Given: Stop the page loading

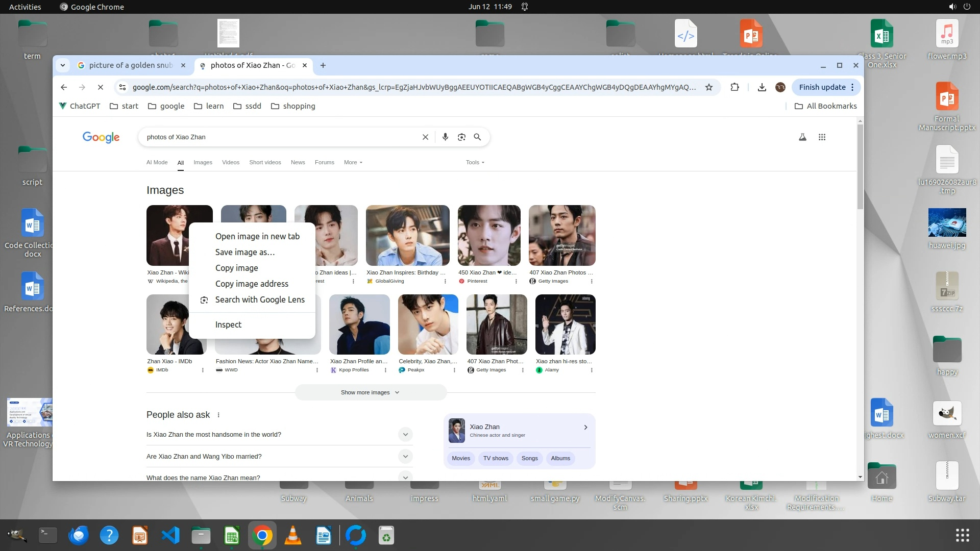Looking at the screenshot, I should tap(101, 87).
